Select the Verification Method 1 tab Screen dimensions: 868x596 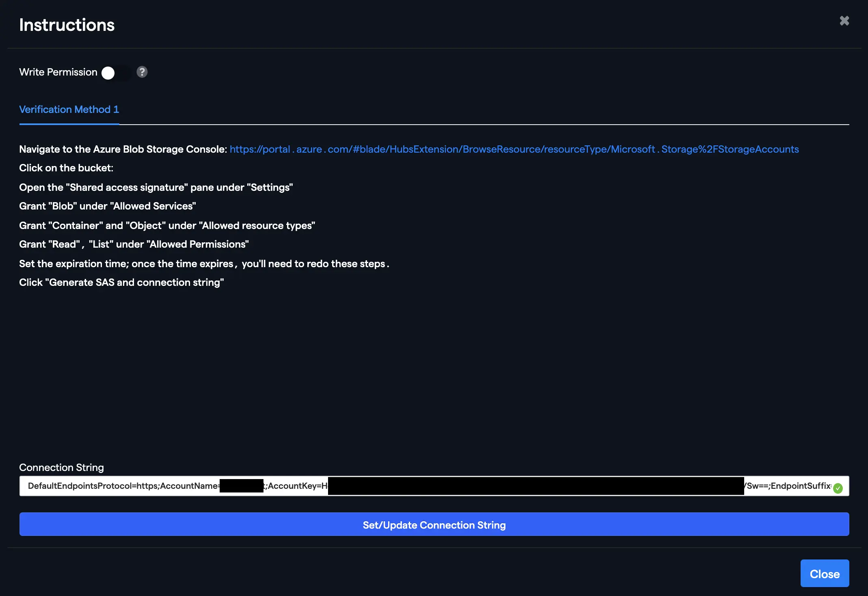tap(69, 110)
